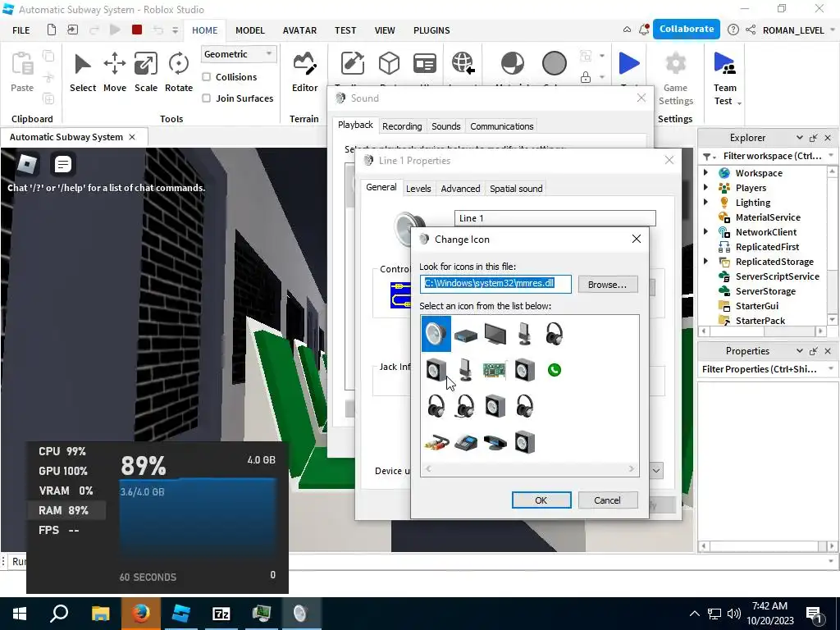The height and width of the screenshot is (630, 840).
Task: Switch to the MODEL ribbon tab
Action: pyautogui.click(x=249, y=30)
